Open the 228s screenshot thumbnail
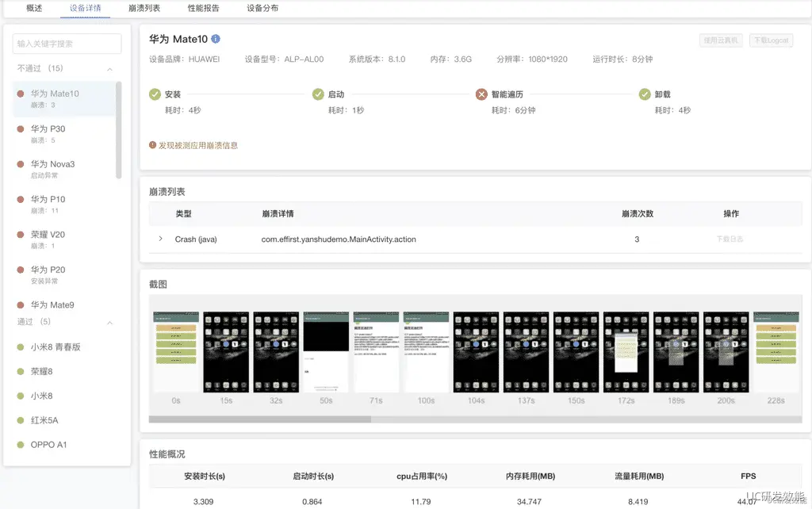 (776, 352)
